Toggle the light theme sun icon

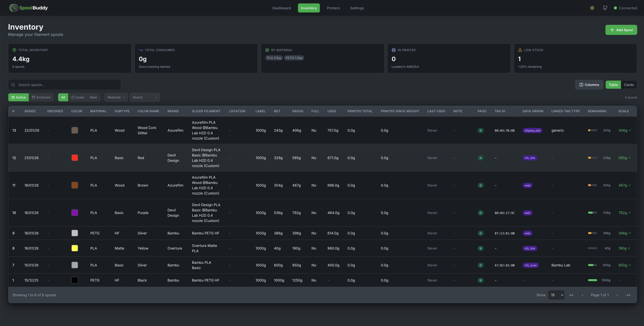point(592,8)
